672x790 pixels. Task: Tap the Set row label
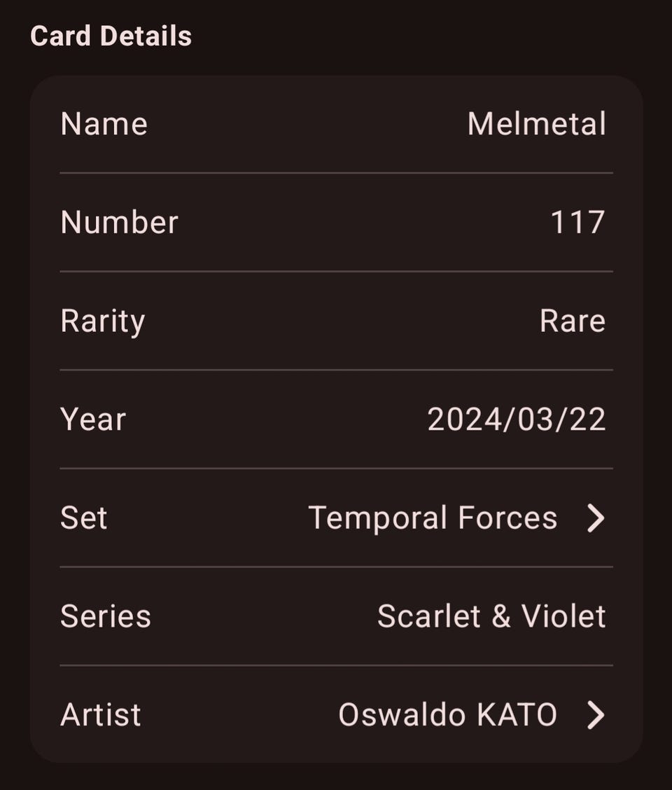tap(84, 518)
